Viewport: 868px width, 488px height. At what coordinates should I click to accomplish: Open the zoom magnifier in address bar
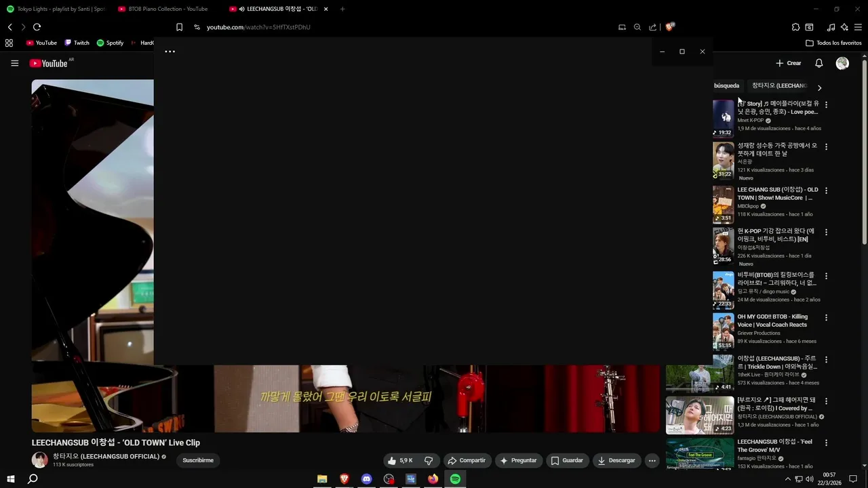[637, 27]
